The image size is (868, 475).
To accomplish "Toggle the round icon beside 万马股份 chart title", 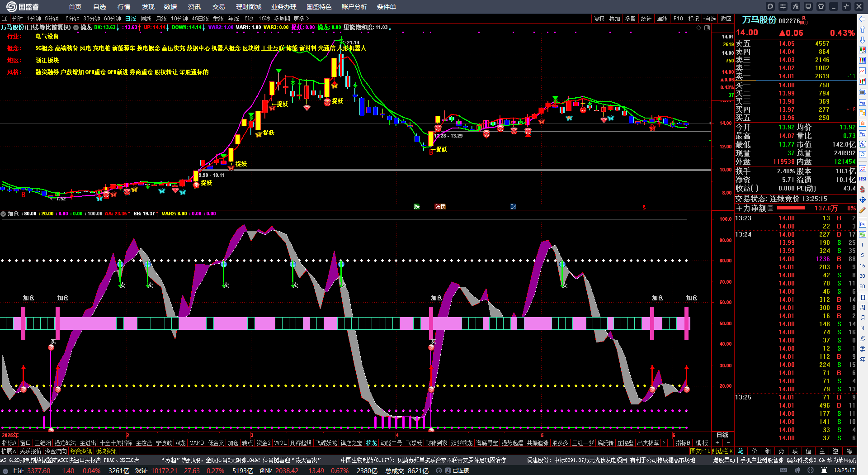I will pos(76,28).
